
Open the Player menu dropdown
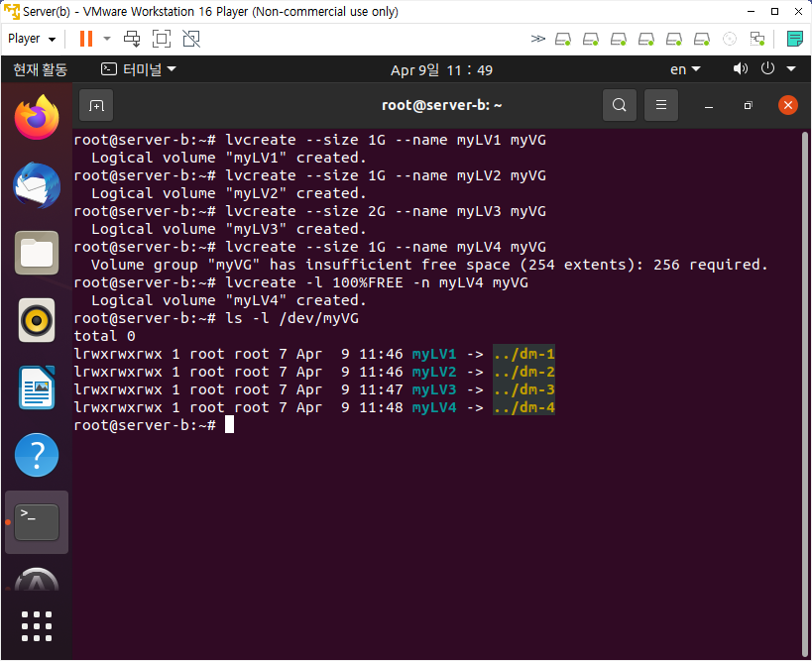pyautogui.click(x=32, y=39)
